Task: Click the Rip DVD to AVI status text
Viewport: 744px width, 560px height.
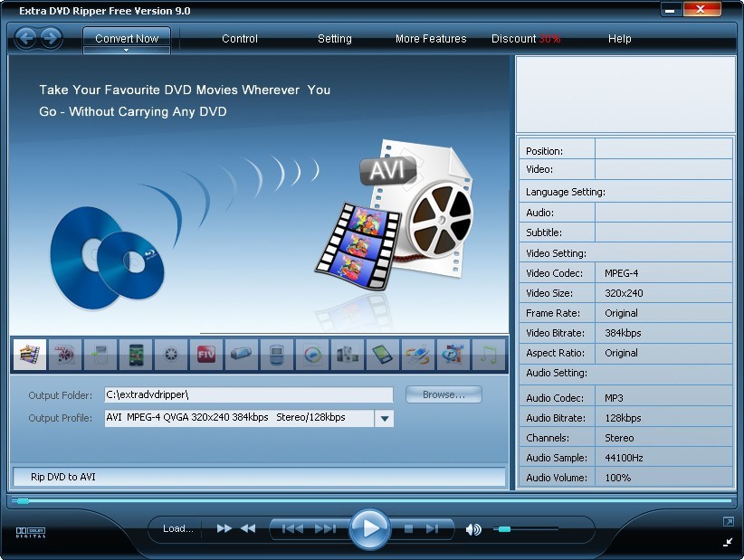Action: point(63,477)
